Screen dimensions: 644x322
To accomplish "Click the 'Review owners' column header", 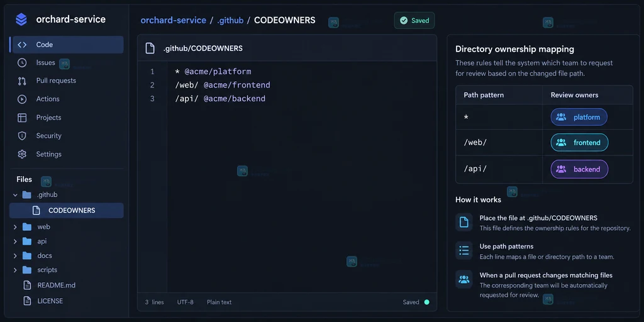I will [575, 96].
